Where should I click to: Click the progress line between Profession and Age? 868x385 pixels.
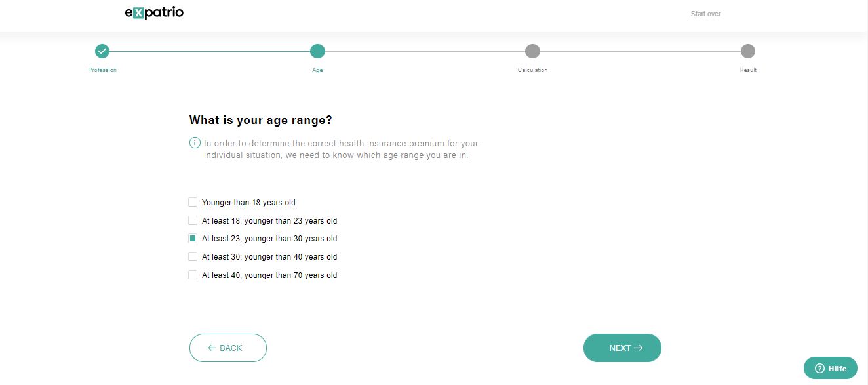point(210,51)
